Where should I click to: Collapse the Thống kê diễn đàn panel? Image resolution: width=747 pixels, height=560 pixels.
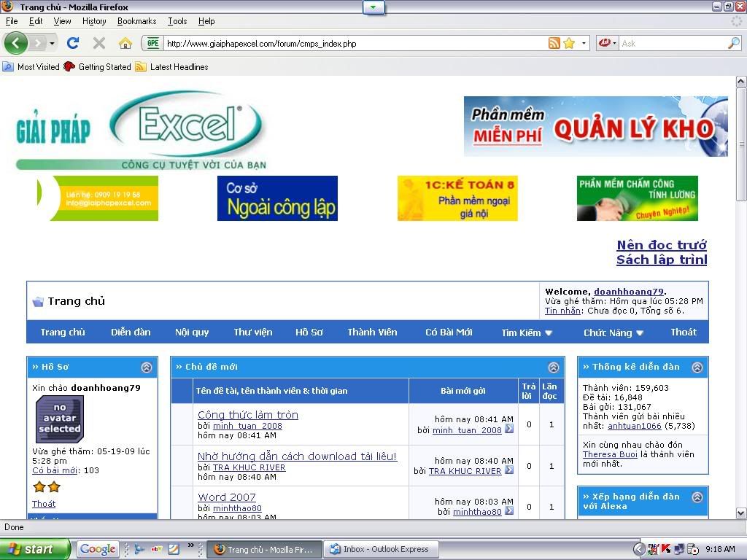697,367
